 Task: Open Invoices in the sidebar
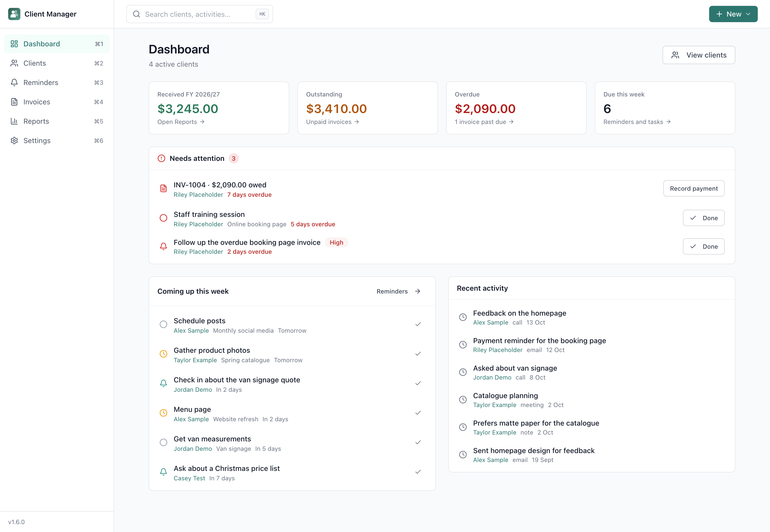point(57,102)
